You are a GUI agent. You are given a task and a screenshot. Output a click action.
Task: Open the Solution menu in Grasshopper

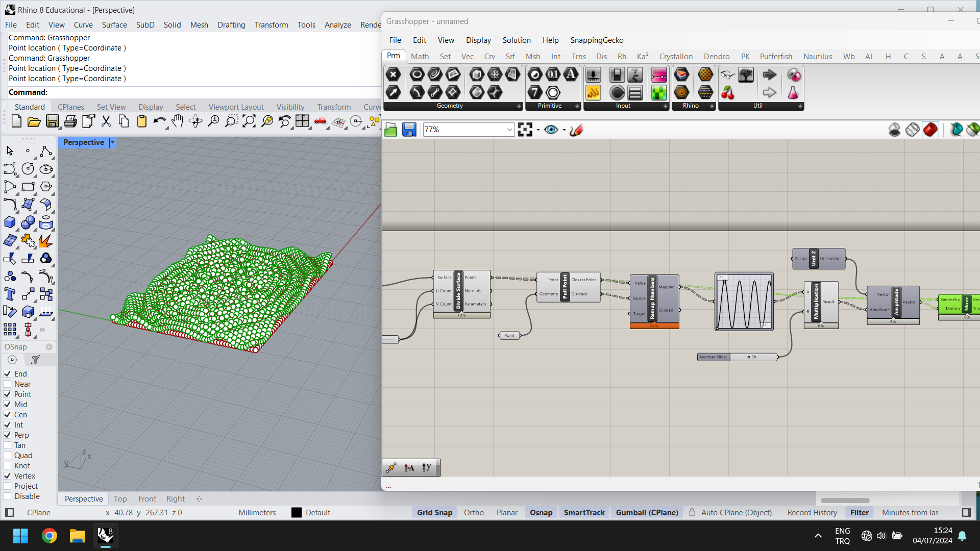(x=517, y=40)
